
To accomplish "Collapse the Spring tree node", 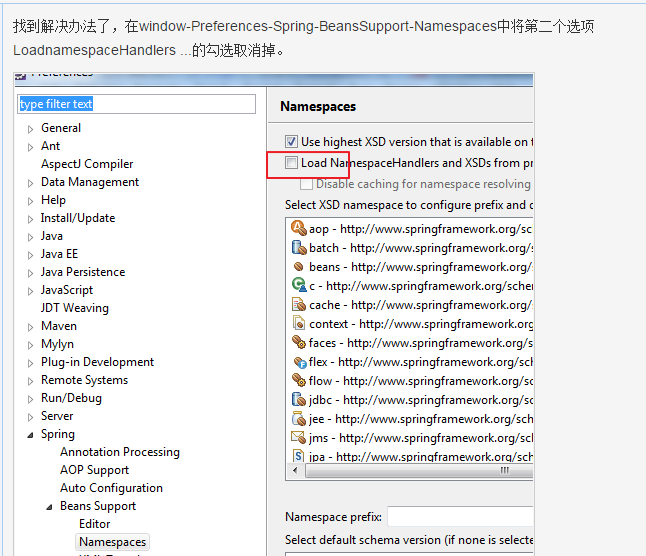I will click(30, 435).
